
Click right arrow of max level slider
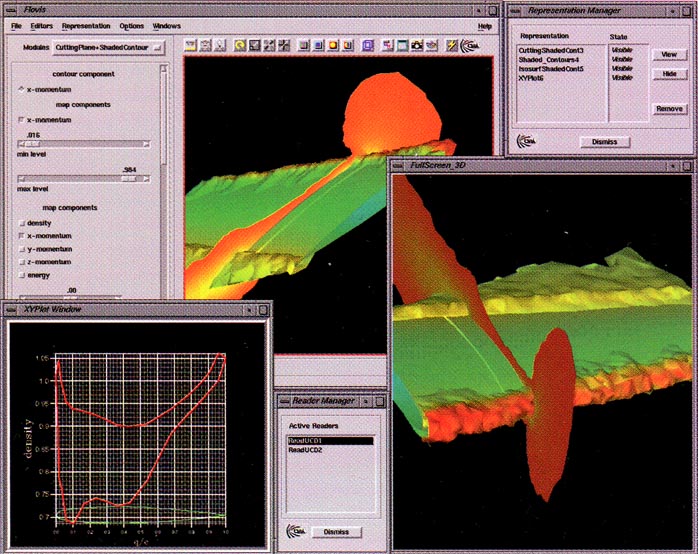[146, 179]
